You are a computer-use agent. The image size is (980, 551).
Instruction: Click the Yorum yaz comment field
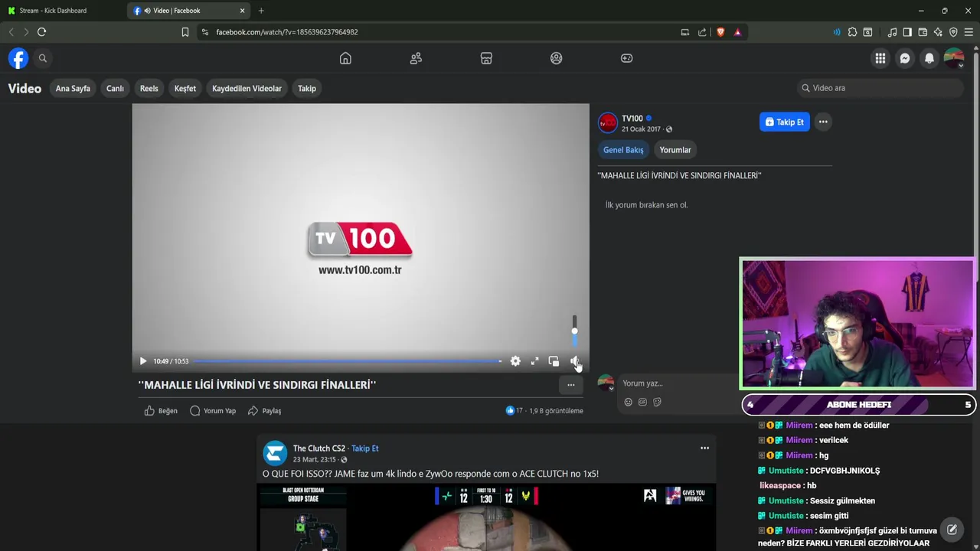click(677, 383)
